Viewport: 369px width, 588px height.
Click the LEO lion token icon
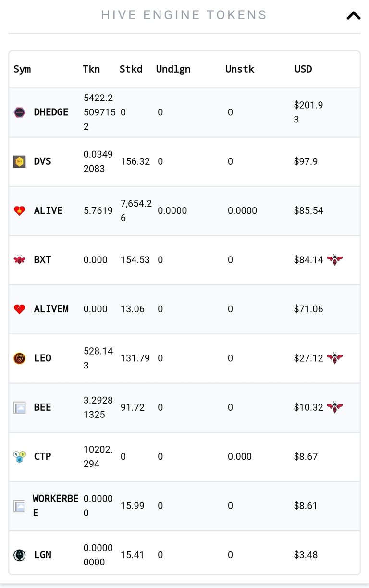[x=19, y=358]
